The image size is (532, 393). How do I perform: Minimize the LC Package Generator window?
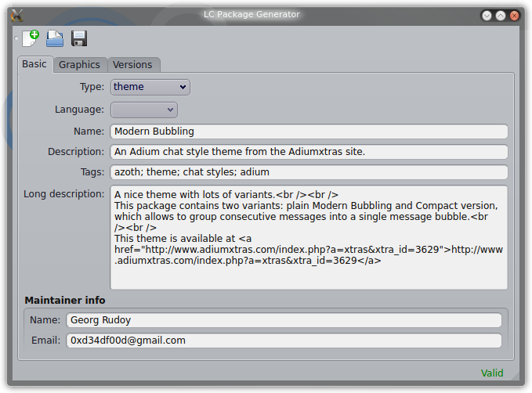[487, 16]
